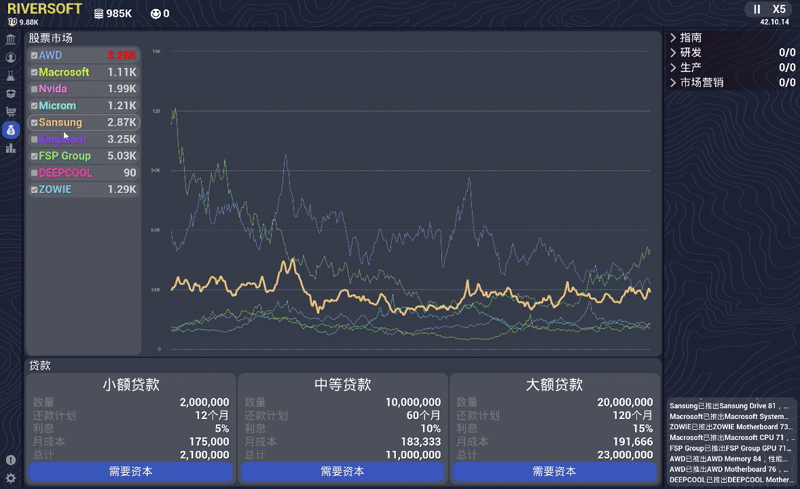Select the Sansung stock row
Screen dimensions: 800x489
tap(84, 122)
